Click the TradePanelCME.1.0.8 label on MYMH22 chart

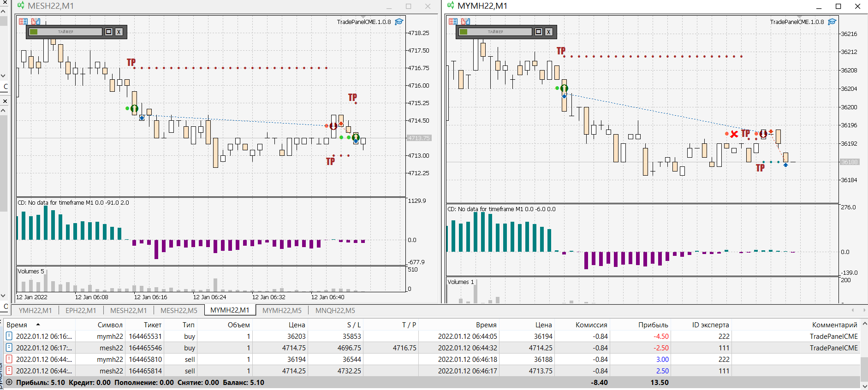point(797,22)
